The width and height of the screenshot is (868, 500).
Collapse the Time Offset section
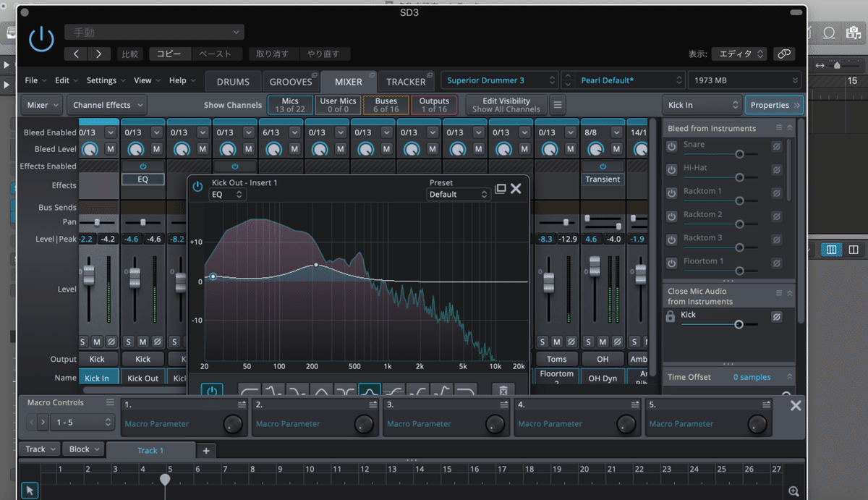790,377
